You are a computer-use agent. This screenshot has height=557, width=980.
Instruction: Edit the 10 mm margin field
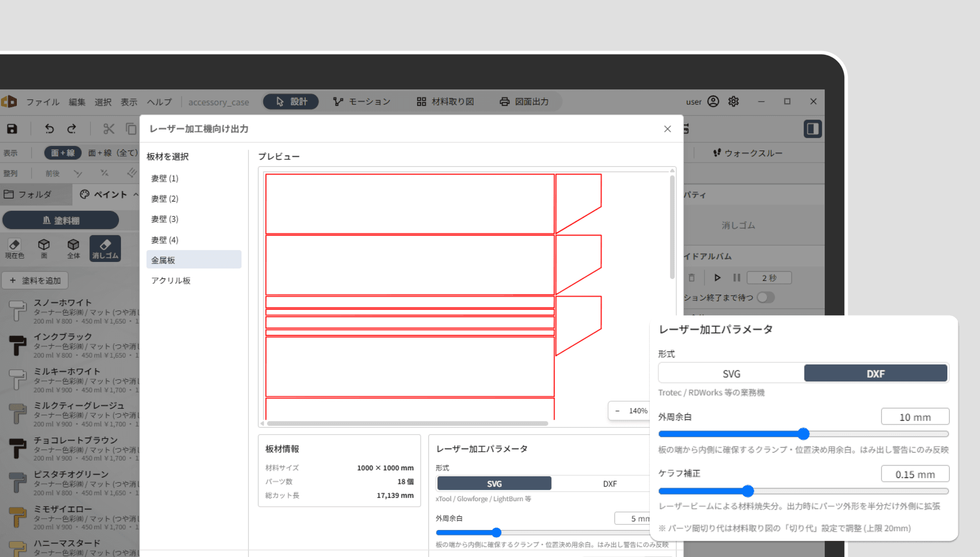(x=915, y=417)
